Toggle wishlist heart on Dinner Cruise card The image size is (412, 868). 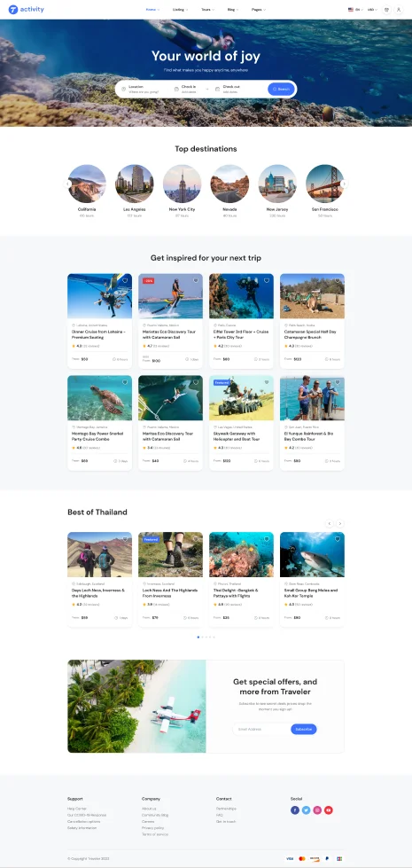coord(125,281)
